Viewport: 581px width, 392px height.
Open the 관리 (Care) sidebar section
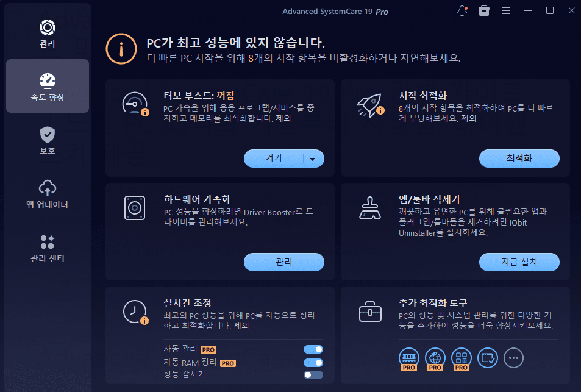(48, 34)
